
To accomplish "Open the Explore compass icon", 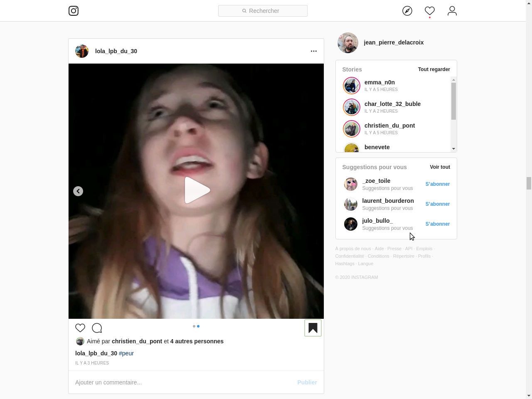I will pos(407,11).
